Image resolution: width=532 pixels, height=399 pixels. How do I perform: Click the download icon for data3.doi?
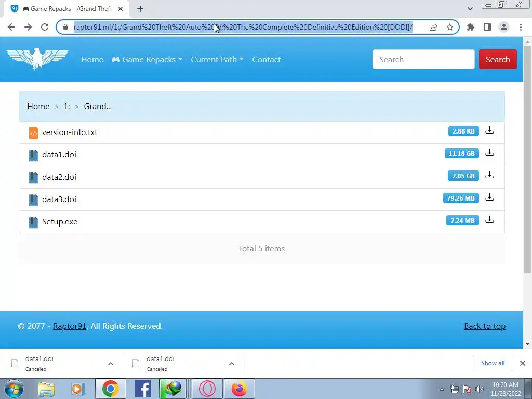489,197
